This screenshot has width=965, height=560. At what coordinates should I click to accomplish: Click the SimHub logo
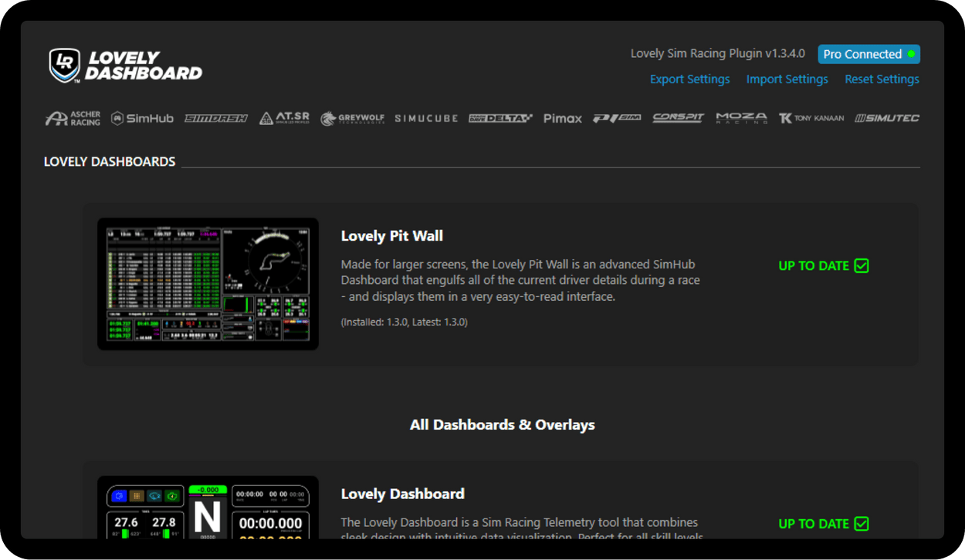click(142, 118)
